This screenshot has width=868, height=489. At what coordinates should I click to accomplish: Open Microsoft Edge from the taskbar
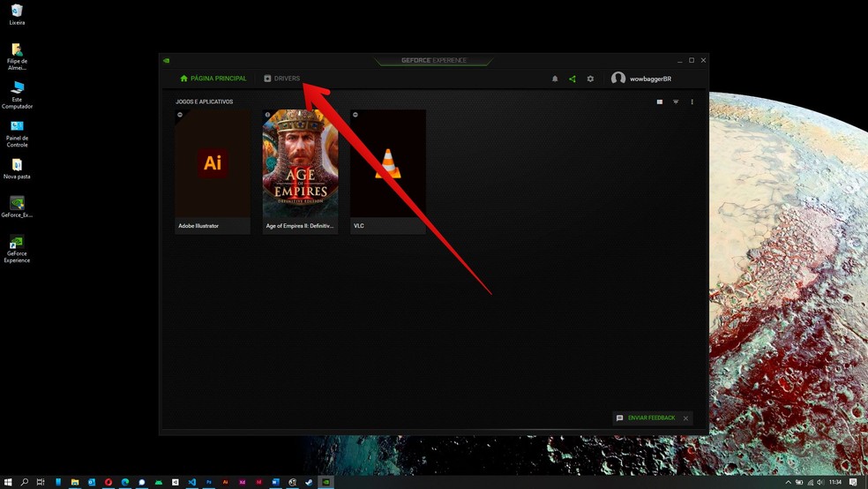[125, 482]
